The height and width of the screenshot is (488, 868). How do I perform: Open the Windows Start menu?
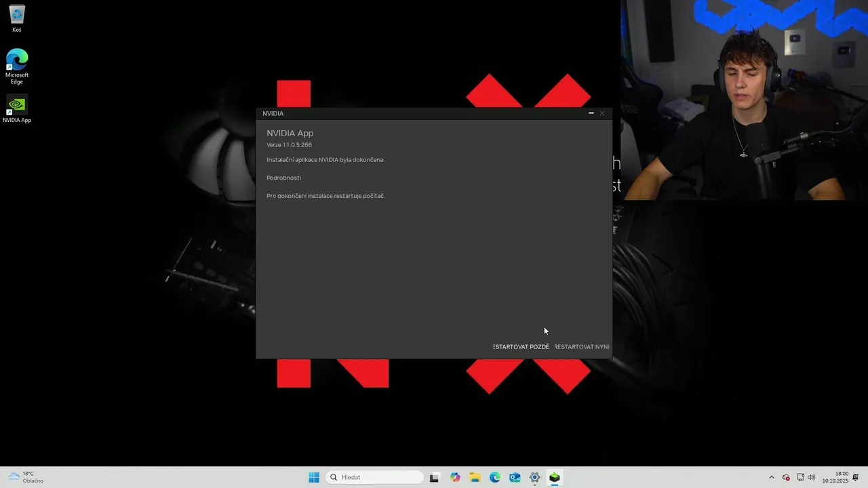[x=314, y=477]
